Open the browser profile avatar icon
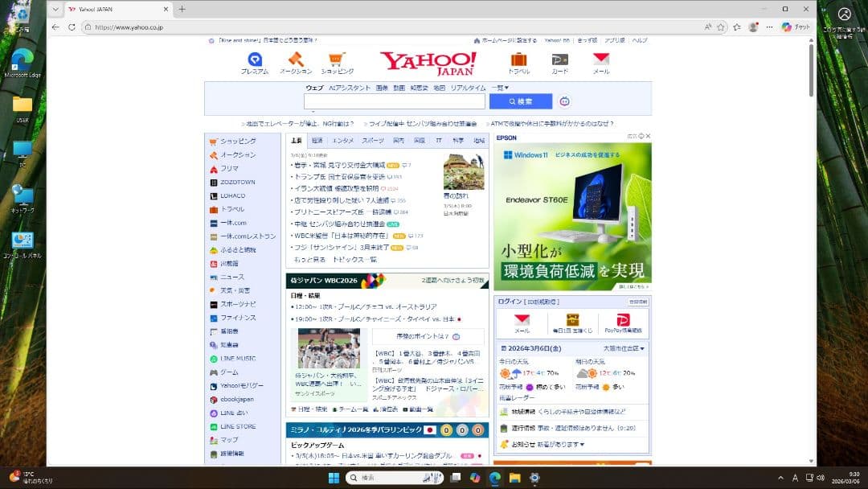 (753, 27)
